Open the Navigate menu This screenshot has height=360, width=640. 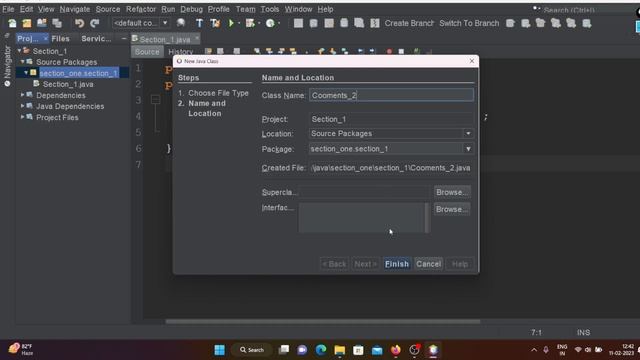(x=75, y=9)
